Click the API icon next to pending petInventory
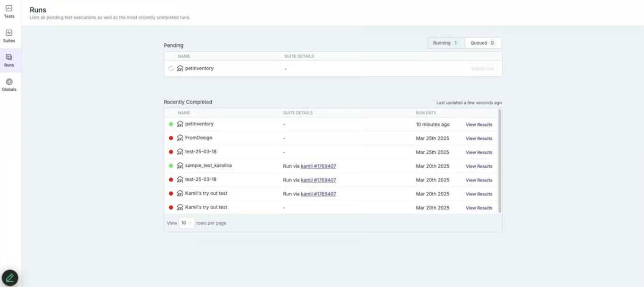This screenshot has height=287, width=644. click(180, 68)
